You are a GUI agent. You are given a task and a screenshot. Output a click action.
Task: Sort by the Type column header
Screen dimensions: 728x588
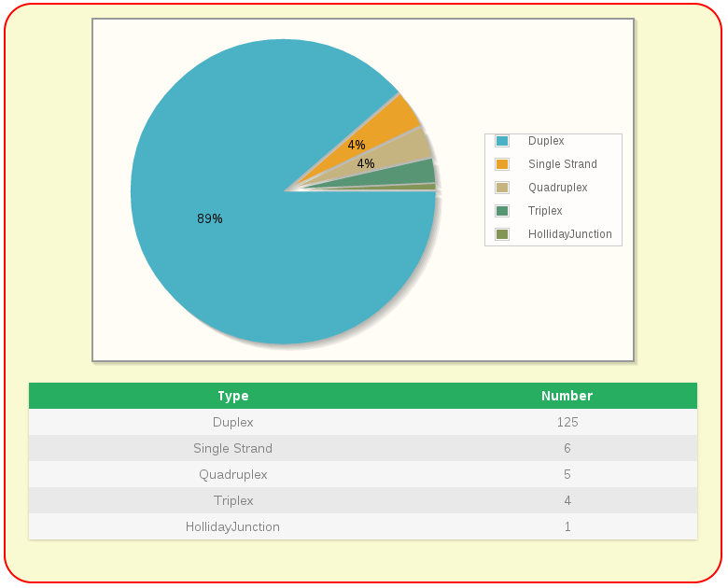(232, 396)
